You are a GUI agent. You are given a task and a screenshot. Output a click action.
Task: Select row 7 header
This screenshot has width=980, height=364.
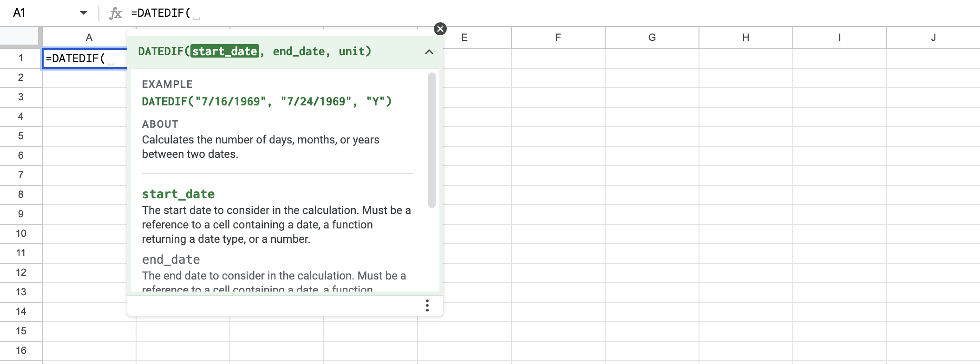point(21,175)
